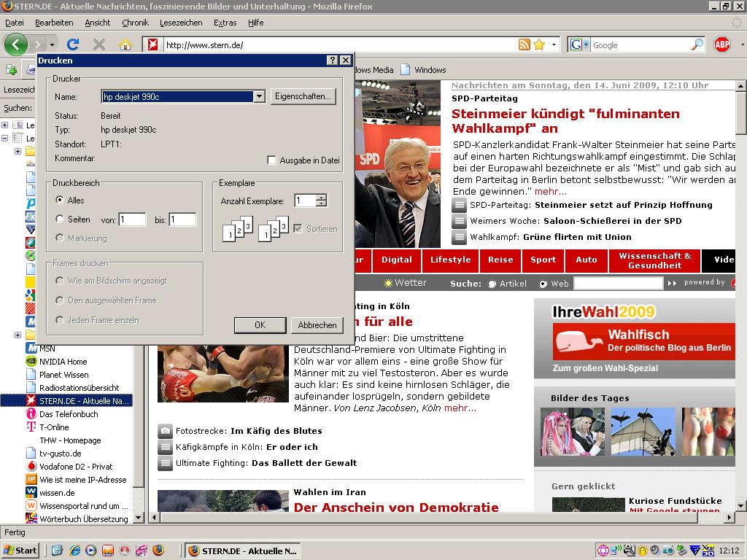Viewport: 747px width, 560px height.
Task: Click the NVIDIA Home bookmark icon
Action: (x=31, y=362)
